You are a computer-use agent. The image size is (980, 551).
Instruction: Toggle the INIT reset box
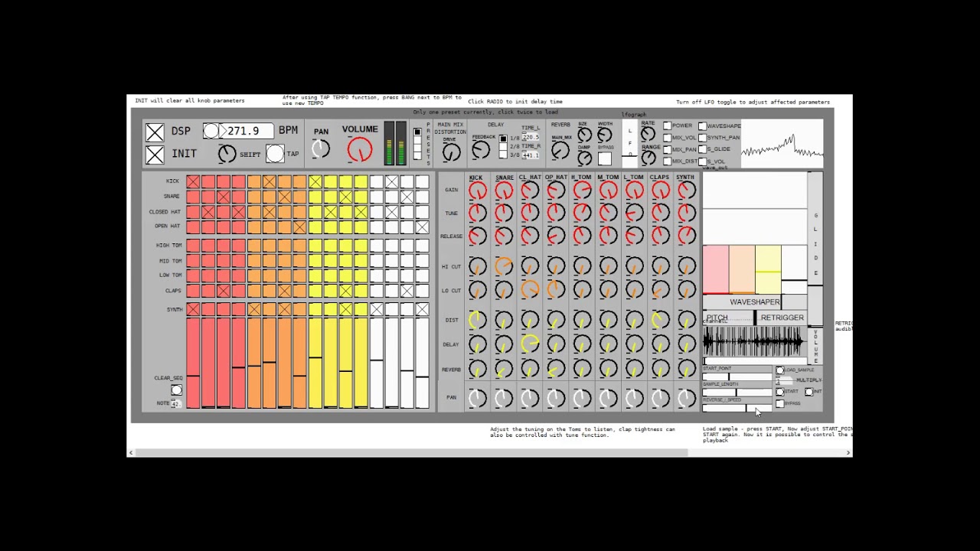[x=155, y=155]
